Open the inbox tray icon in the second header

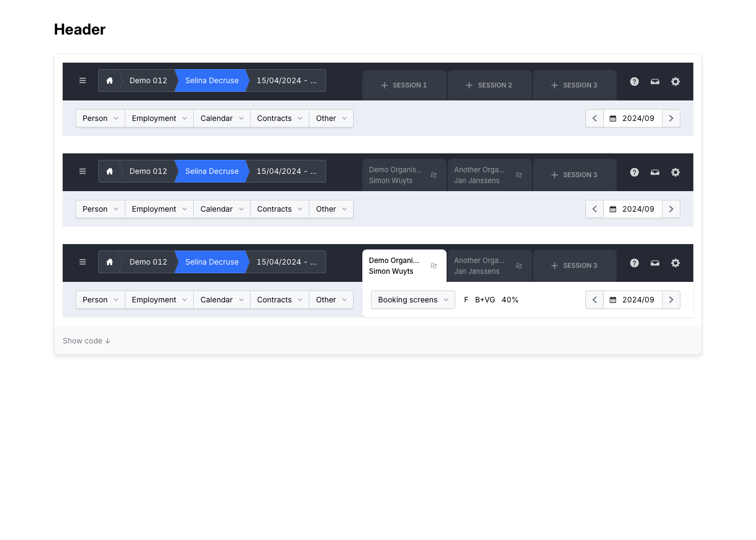pyautogui.click(x=655, y=172)
